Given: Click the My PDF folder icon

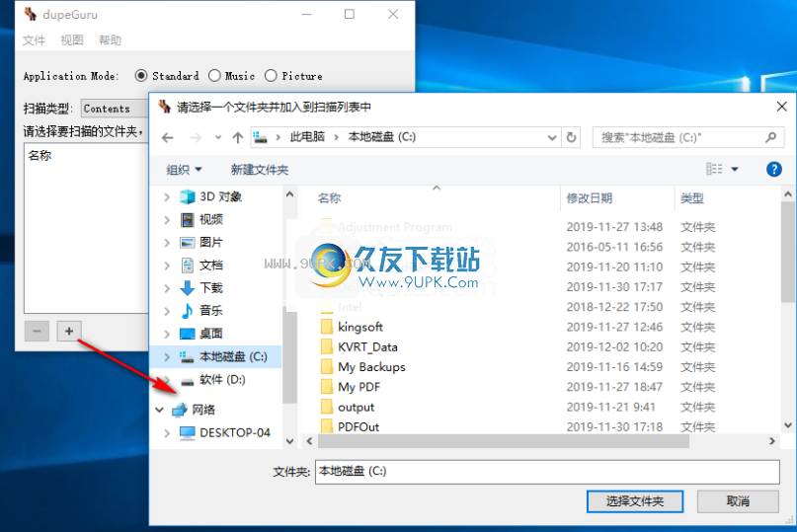Looking at the screenshot, I should coord(327,387).
